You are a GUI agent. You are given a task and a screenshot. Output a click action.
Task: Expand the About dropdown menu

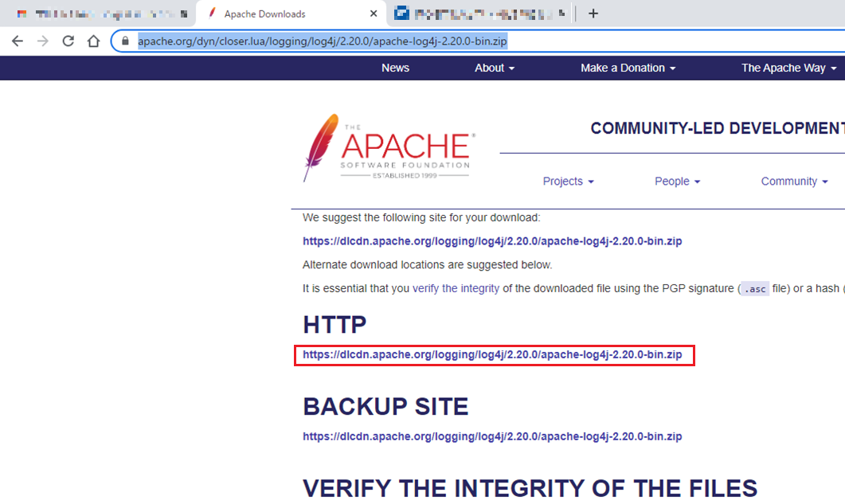click(x=494, y=68)
